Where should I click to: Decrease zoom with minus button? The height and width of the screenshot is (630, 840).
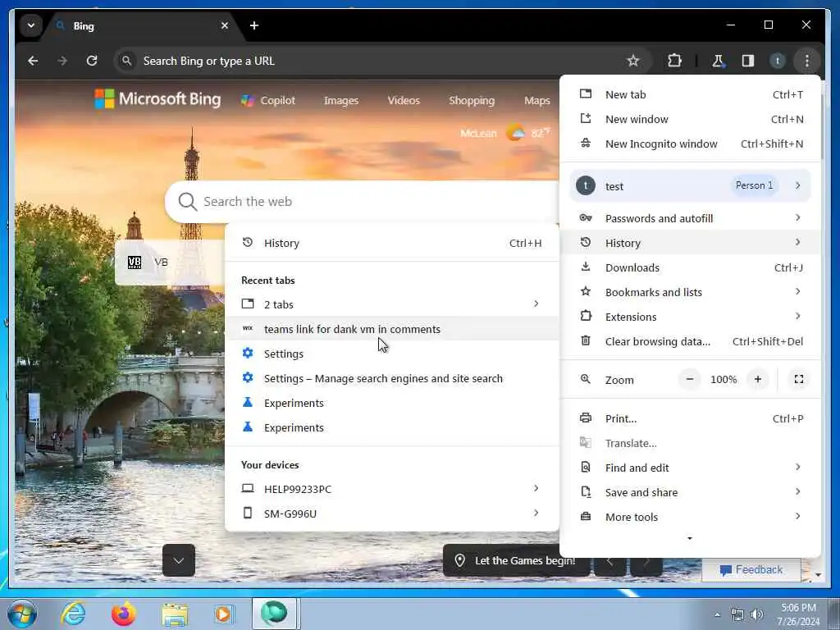click(x=690, y=379)
